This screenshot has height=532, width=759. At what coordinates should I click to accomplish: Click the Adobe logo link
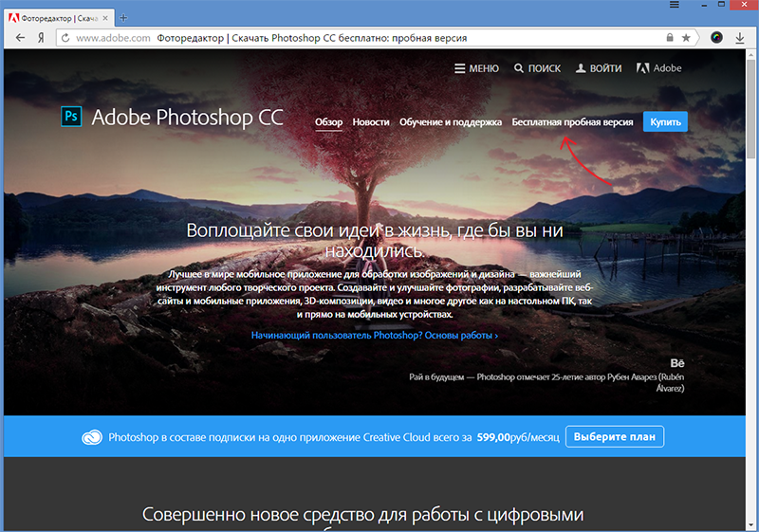(658, 68)
